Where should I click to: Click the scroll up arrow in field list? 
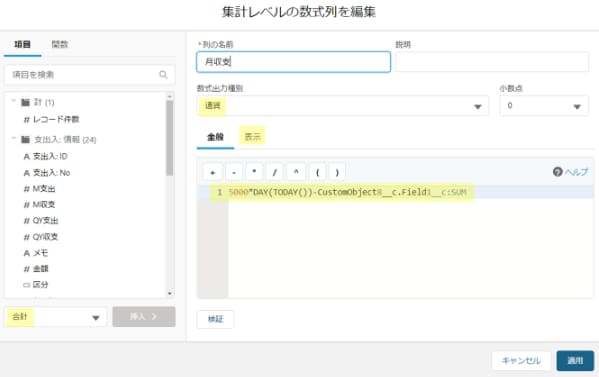170,96
